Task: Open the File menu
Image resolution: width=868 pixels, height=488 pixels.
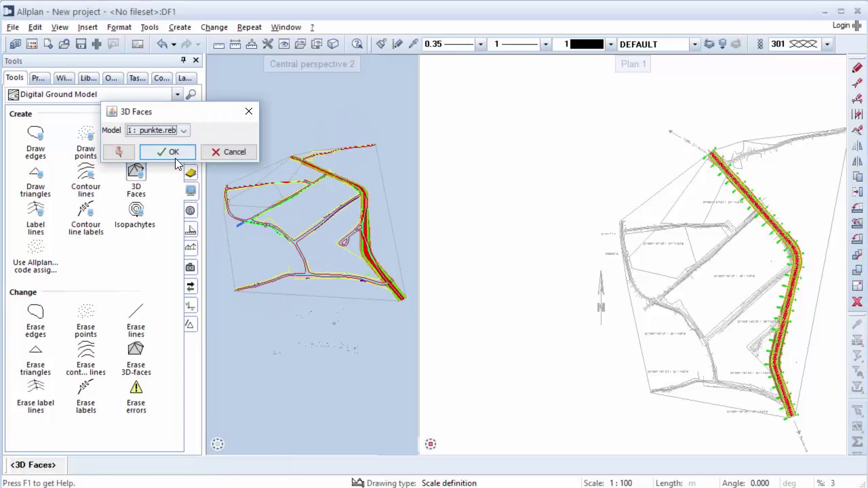Action: tap(13, 27)
